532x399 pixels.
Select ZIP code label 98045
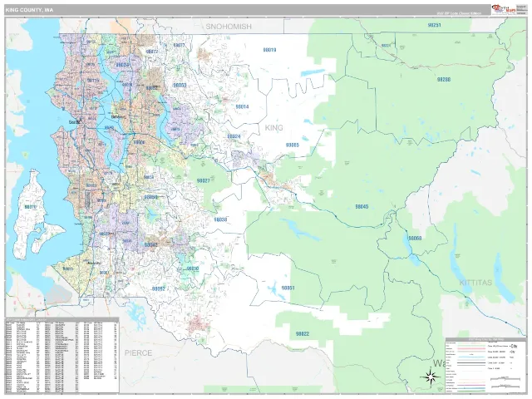[x=362, y=207]
